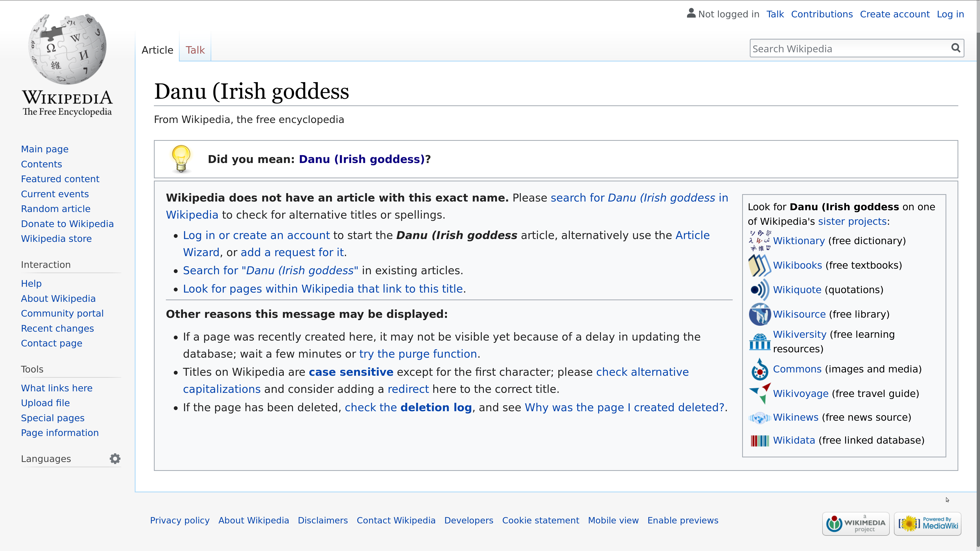Viewport: 980px width, 551px height.
Task: Click try the purge function
Action: [418, 354]
